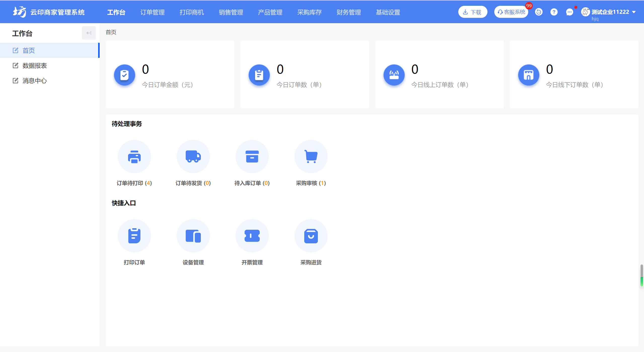Viewport: 644px width, 352px height.
Task: Open 订单待发货 truck icon
Action: pyautogui.click(x=193, y=157)
